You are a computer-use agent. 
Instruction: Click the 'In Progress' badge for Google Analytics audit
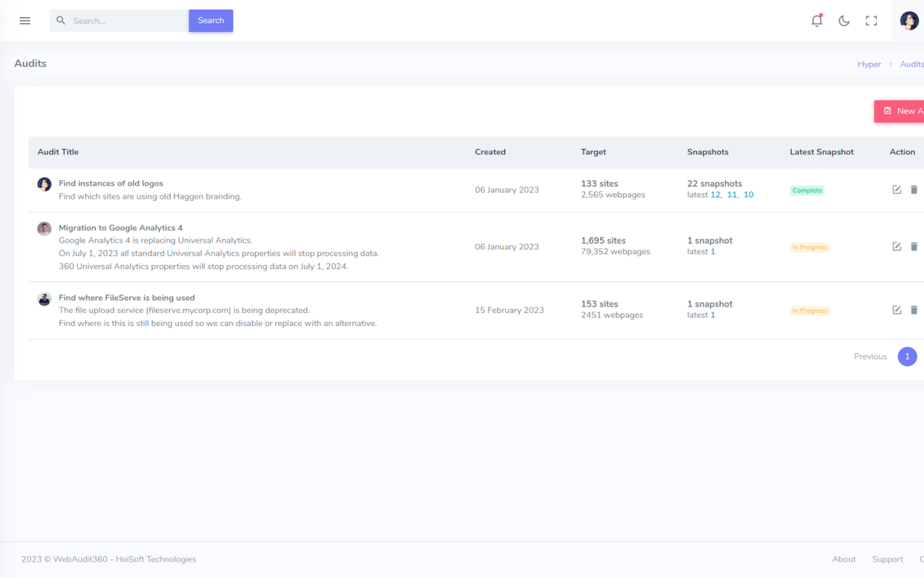click(x=810, y=247)
